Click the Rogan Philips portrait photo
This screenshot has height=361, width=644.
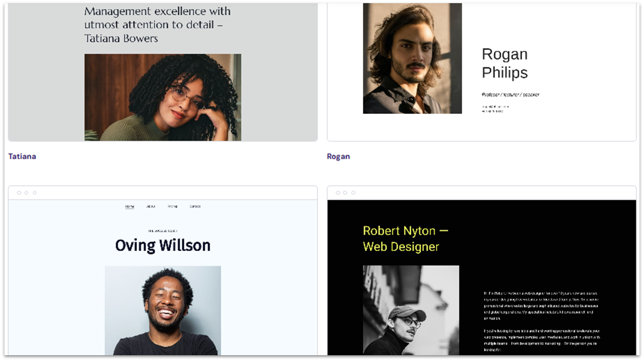[412, 58]
